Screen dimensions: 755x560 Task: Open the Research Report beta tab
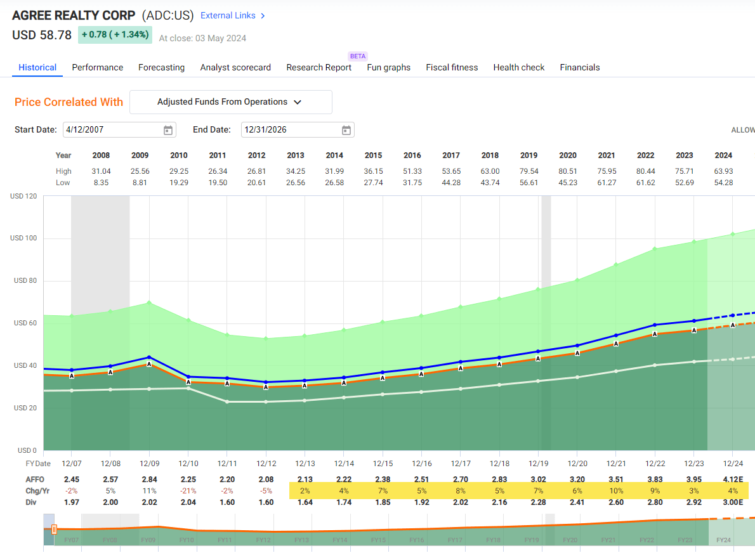pos(318,67)
